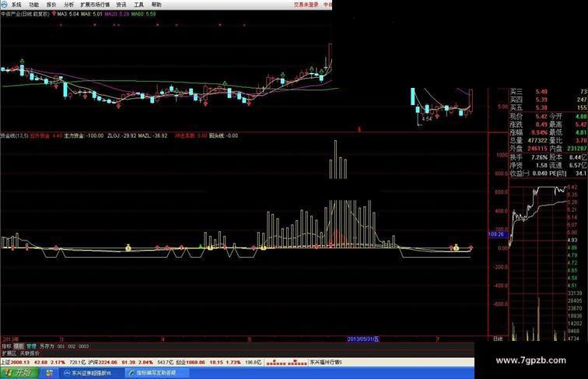Click the yellow money-bag marker near month 3 region
Viewport: 588px width, 379px height.
tap(128, 247)
